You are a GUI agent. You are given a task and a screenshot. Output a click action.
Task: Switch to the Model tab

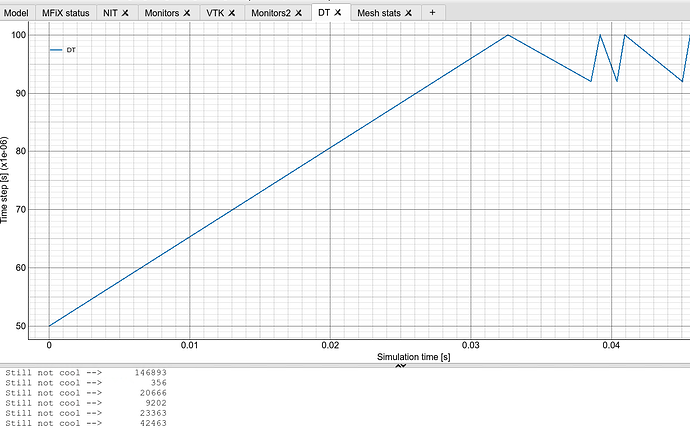pyautogui.click(x=17, y=13)
